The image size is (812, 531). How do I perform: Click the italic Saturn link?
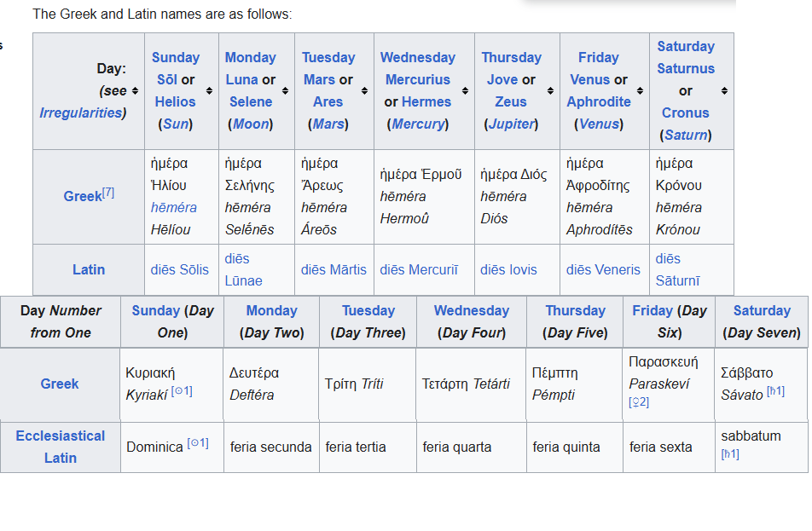point(686,135)
